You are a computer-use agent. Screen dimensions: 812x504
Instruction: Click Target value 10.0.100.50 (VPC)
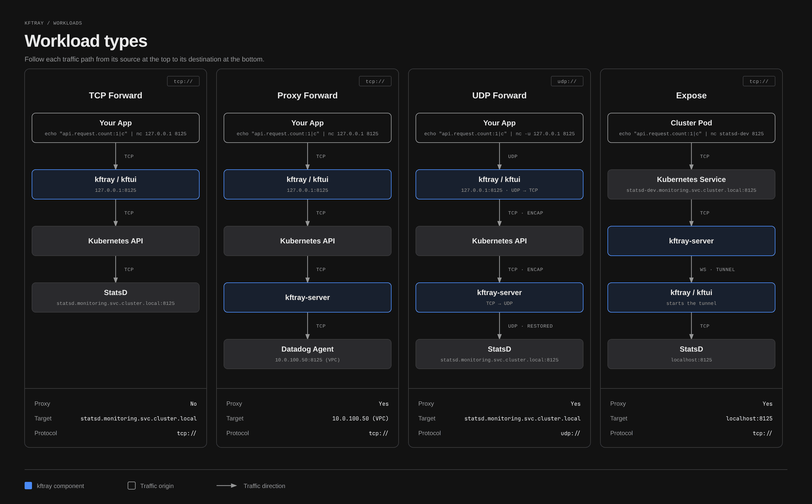[360, 418]
